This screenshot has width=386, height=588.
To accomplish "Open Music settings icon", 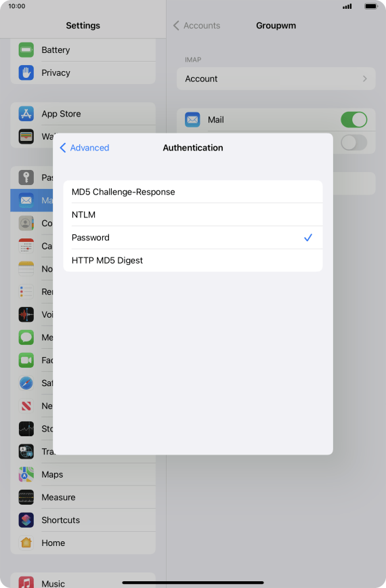I will click(26, 583).
